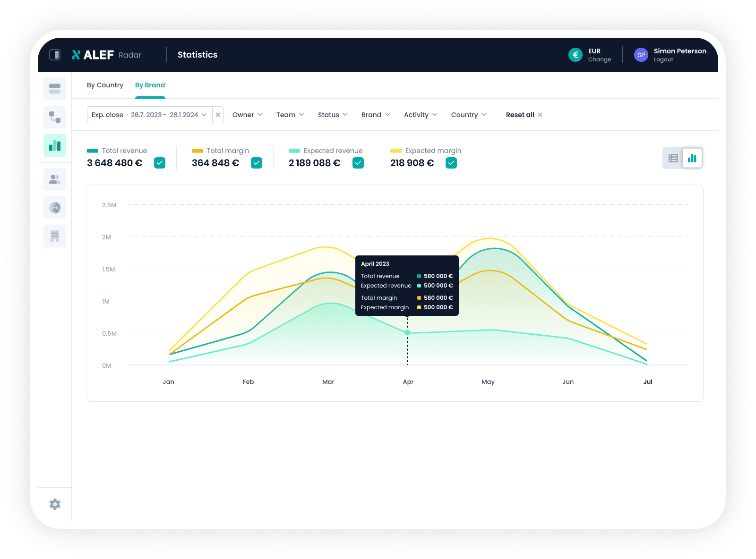
Task: Open the Exp. close date range dropdown
Action: [x=149, y=115]
